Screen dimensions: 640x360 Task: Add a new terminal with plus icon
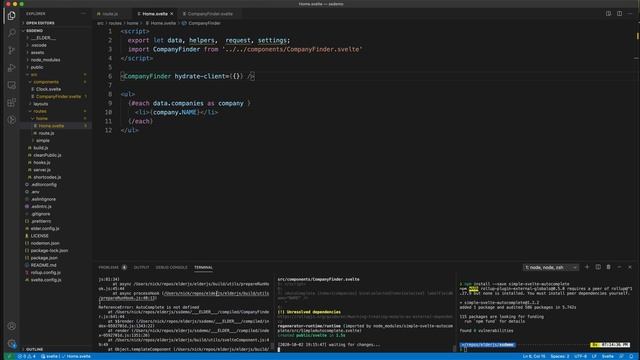[x=587, y=267]
